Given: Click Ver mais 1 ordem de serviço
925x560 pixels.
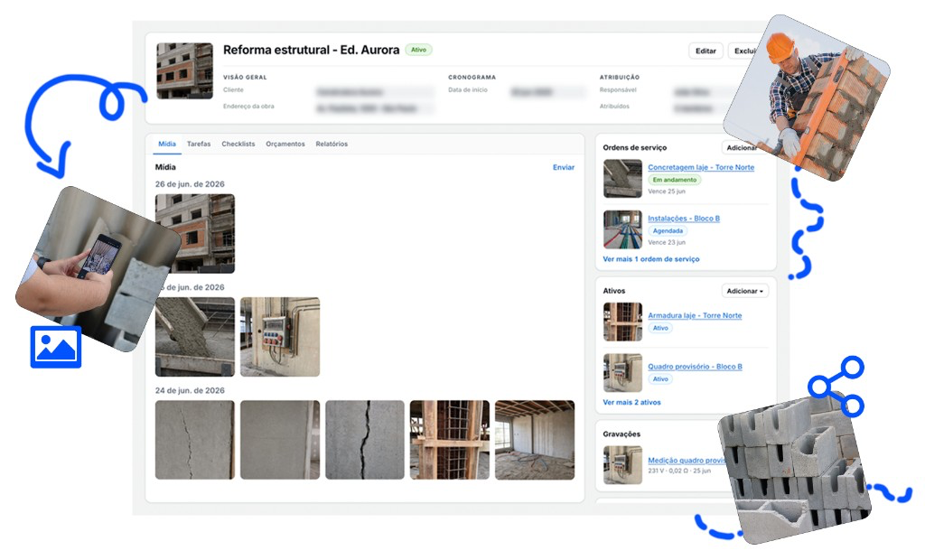Looking at the screenshot, I should point(651,259).
